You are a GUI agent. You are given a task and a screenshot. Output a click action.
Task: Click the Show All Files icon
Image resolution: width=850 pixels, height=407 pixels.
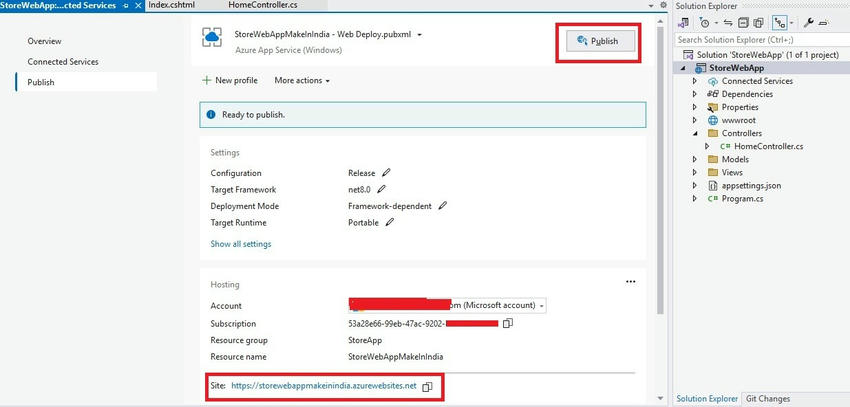758,23
